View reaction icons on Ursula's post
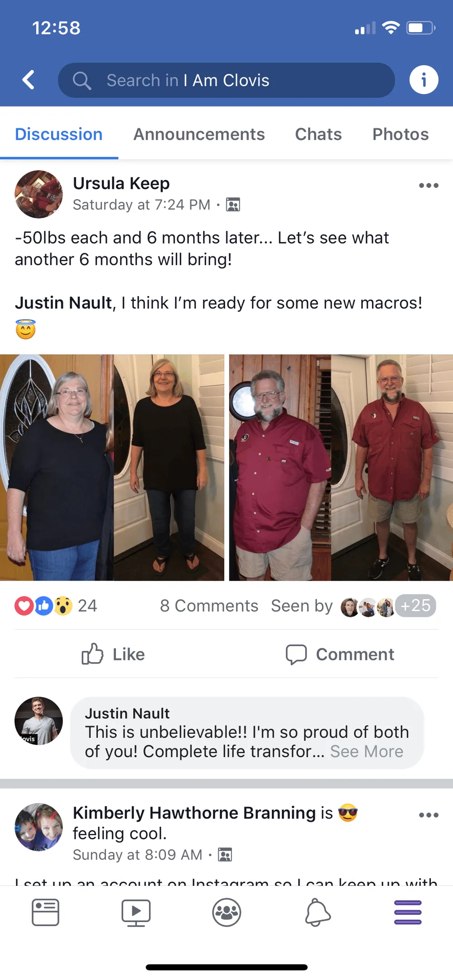 (x=43, y=606)
